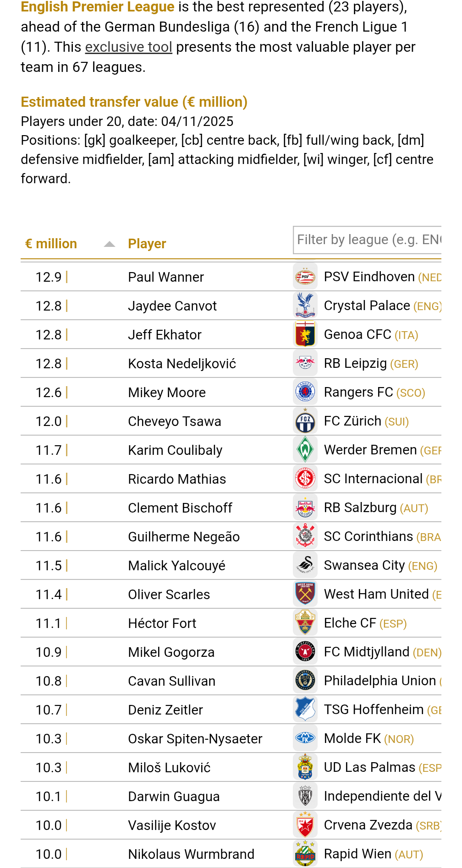The height and width of the screenshot is (868, 462).
Task: Sort table using the € million arrow
Action: pos(110,244)
